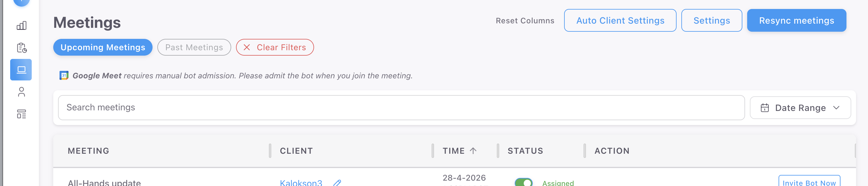Screen dimensions: 868x186
Task: Toggle the Assigned switch for All-Hands update
Action: [523, 182]
